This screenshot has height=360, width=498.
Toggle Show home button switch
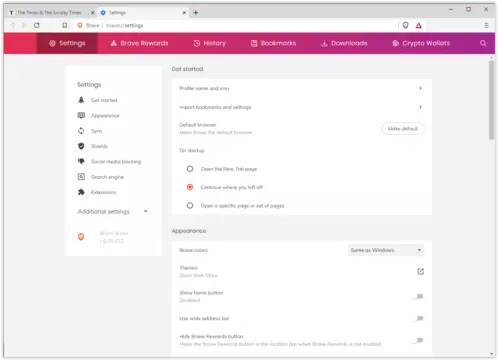click(x=417, y=296)
